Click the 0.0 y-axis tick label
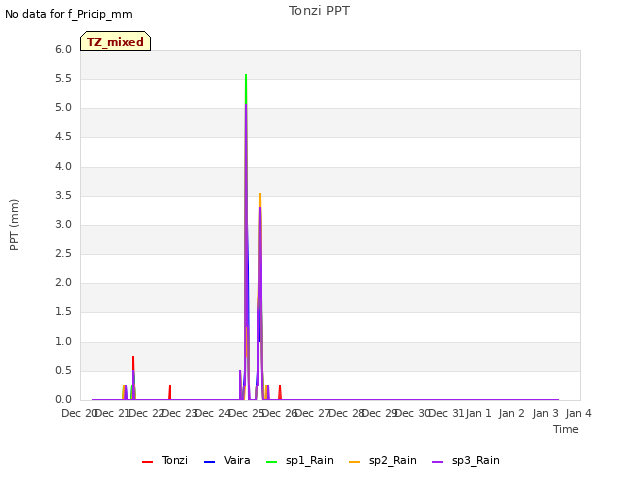The height and width of the screenshot is (480, 640). (x=63, y=400)
